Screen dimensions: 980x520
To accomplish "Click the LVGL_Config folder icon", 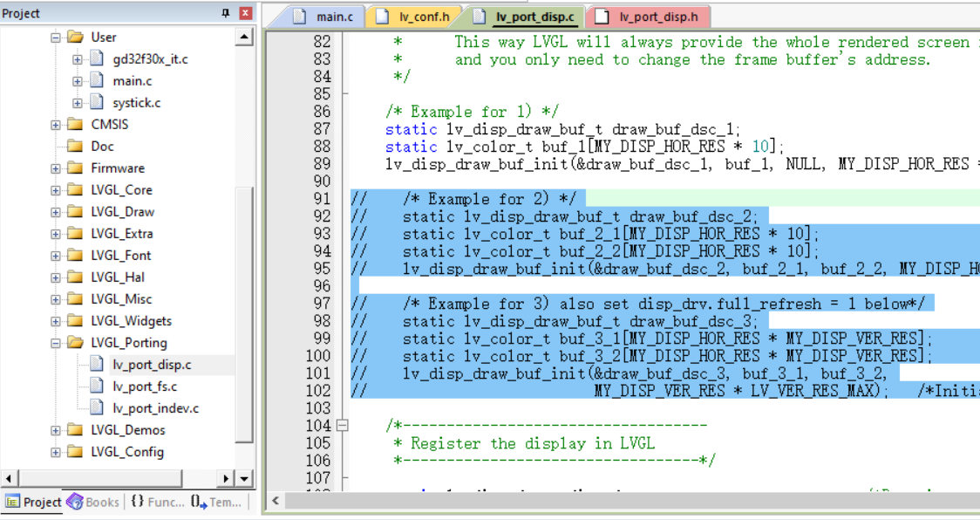I will pos(75,452).
